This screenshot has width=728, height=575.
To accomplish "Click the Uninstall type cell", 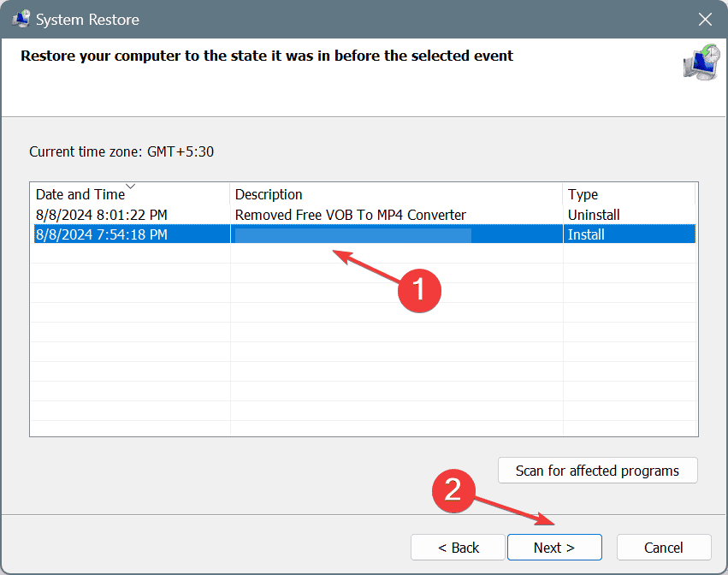I will click(x=594, y=215).
